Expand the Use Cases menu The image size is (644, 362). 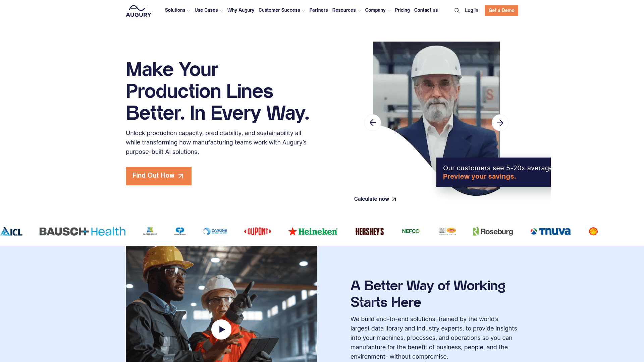209,10
